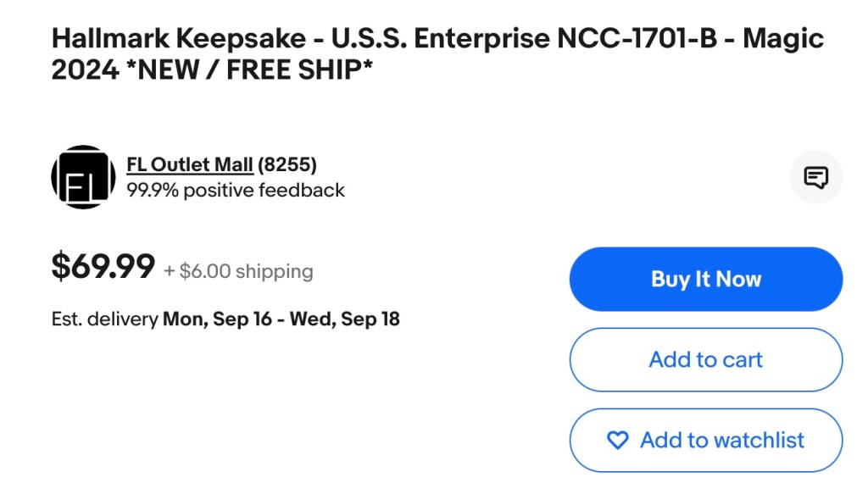Viewport: 868px width, 494px height.
Task: Add the item to cart
Action: tap(705, 359)
